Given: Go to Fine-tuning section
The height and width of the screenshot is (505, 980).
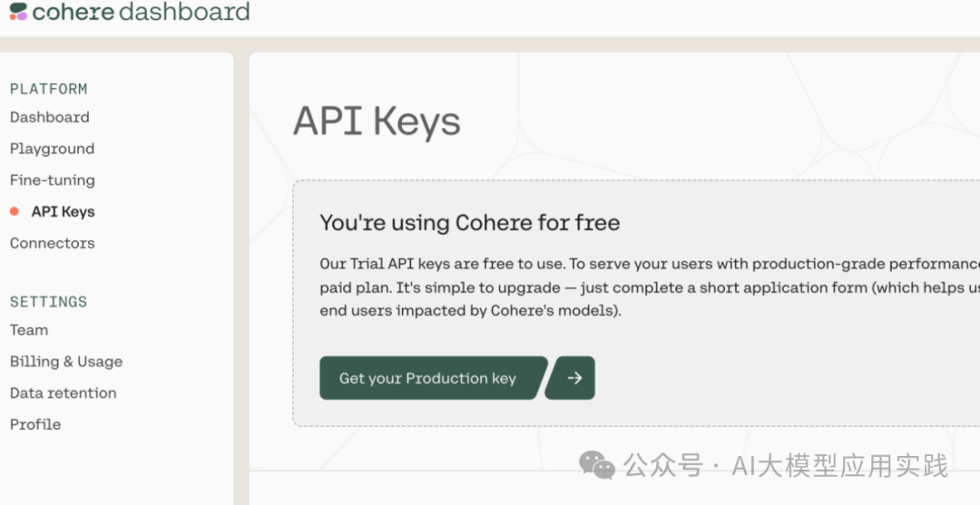Looking at the screenshot, I should pos(52,180).
